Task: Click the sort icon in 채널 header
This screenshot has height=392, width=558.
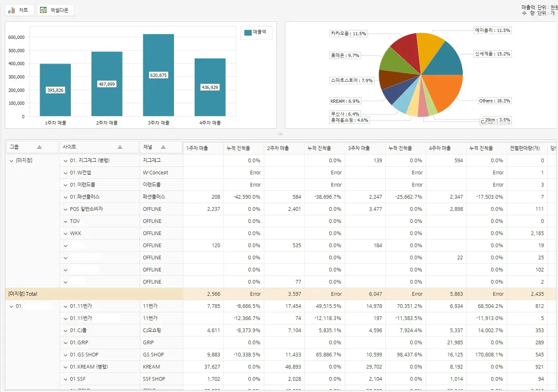Action: click(x=163, y=147)
